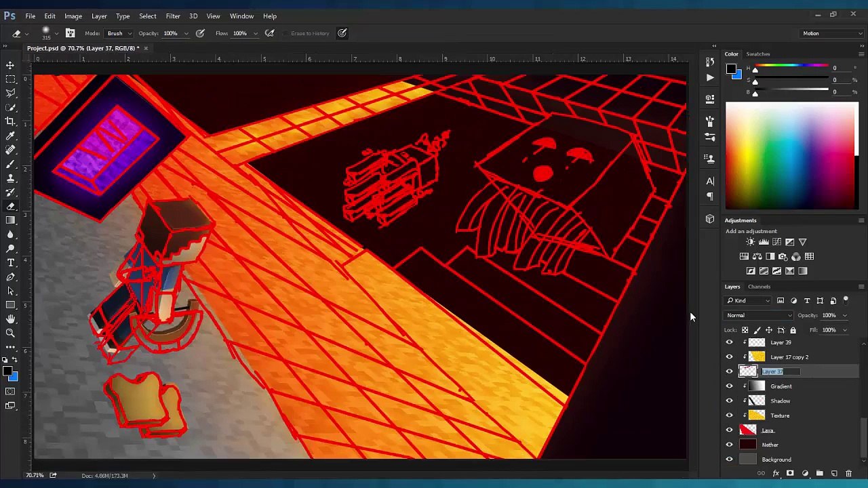Add a layer mask
This screenshot has height=488, width=868.
pyautogui.click(x=790, y=474)
